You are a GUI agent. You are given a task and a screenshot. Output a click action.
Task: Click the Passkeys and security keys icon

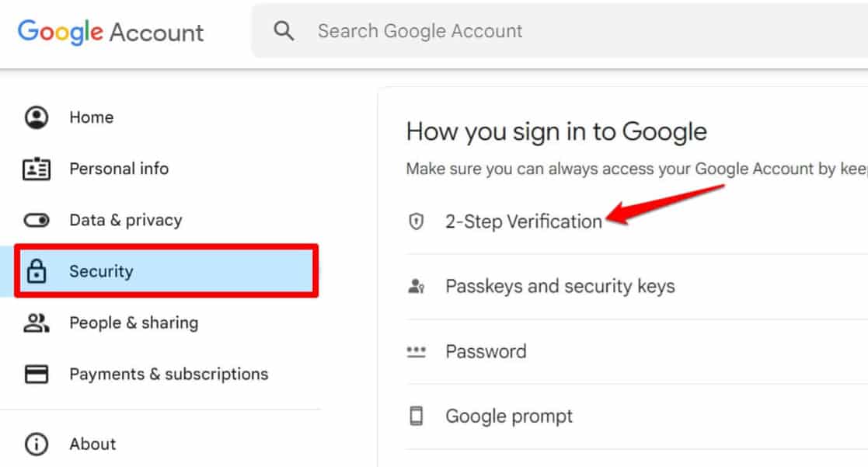point(417,286)
